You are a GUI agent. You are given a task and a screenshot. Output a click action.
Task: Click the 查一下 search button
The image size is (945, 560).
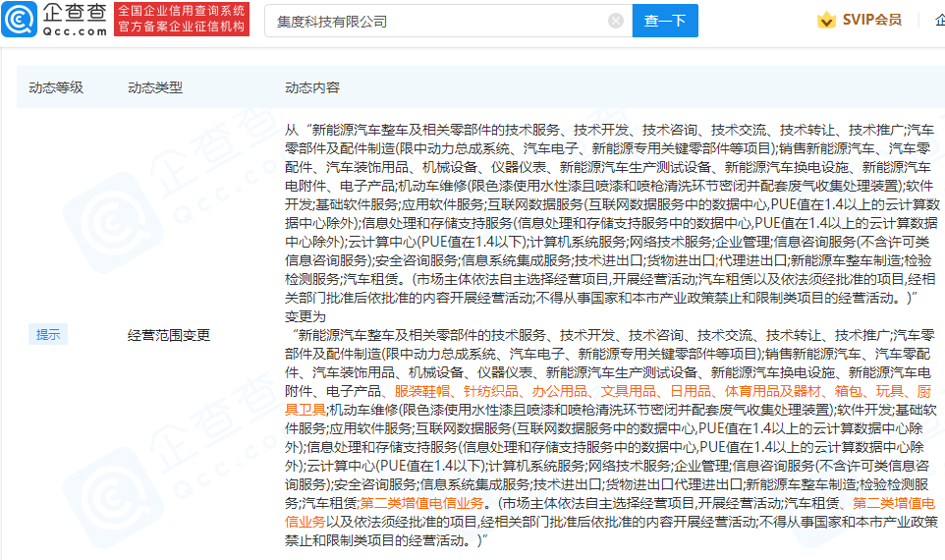[665, 21]
